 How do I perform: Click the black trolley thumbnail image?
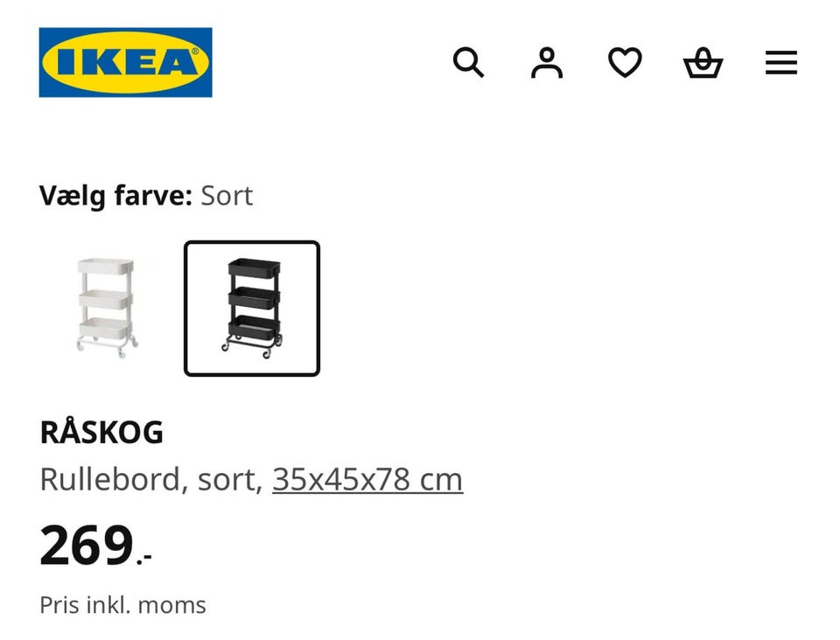(254, 308)
